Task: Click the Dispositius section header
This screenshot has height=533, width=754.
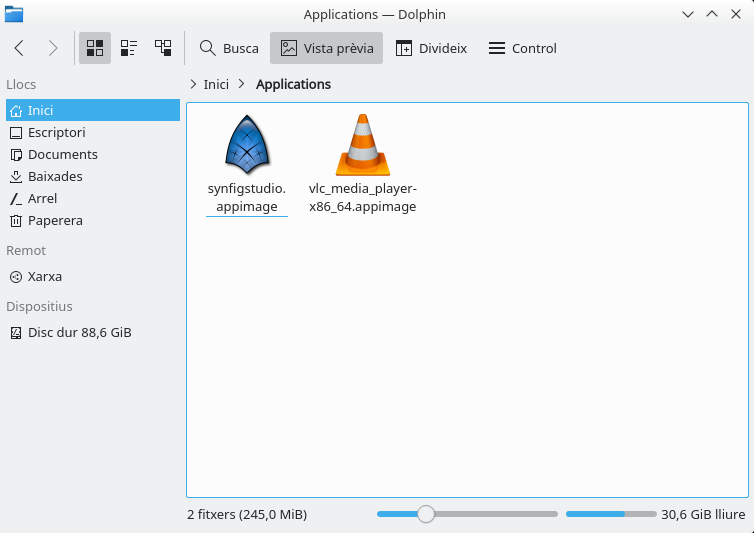Action: point(39,306)
